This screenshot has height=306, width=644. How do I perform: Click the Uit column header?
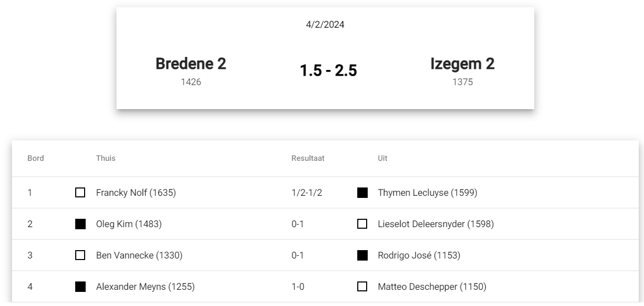pyautogui.click(x=383, y=158)
